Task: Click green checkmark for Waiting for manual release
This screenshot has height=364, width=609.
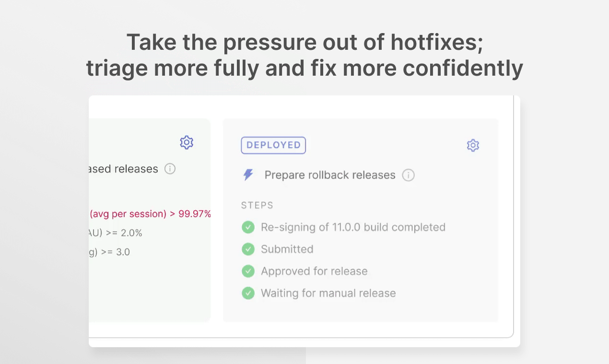Action: [x=248, y=293]
